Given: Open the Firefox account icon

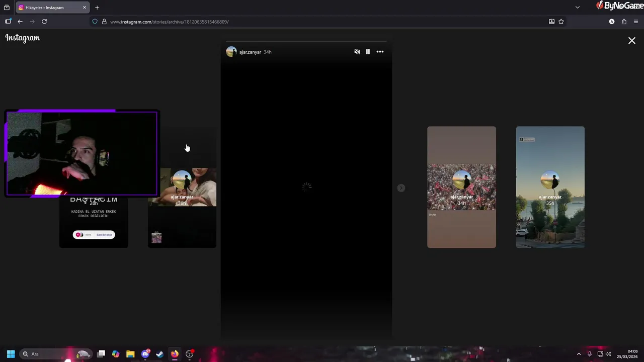Looking at the screenshot, I should [612, 22].
